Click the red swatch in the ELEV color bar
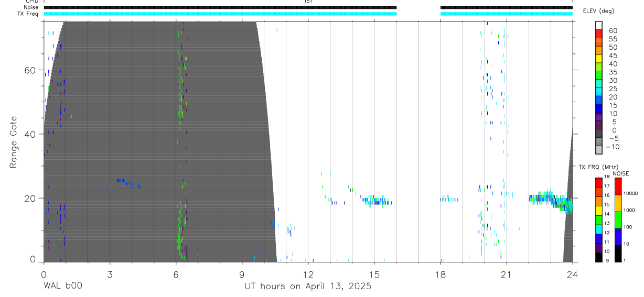 tap(598, 34)
